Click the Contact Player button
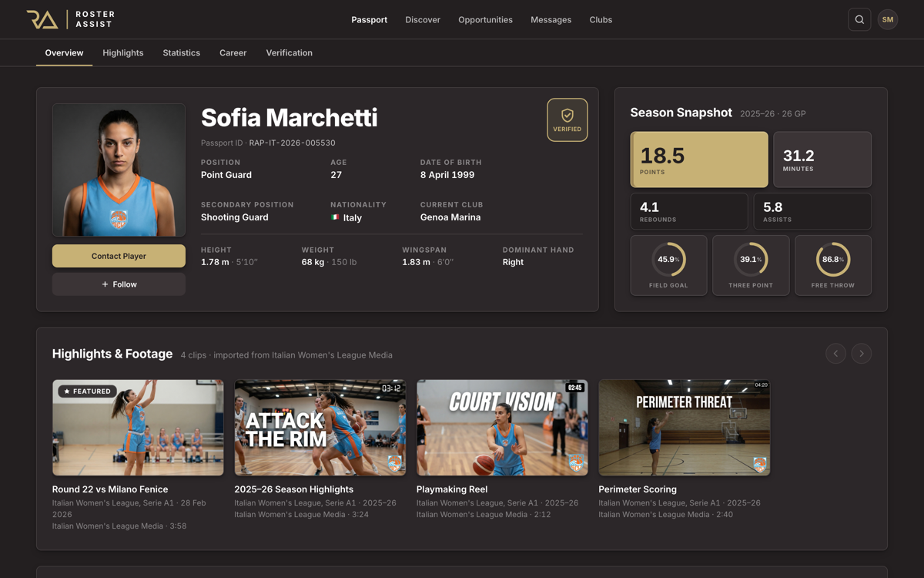924x578 pixels. pos(119,256)
